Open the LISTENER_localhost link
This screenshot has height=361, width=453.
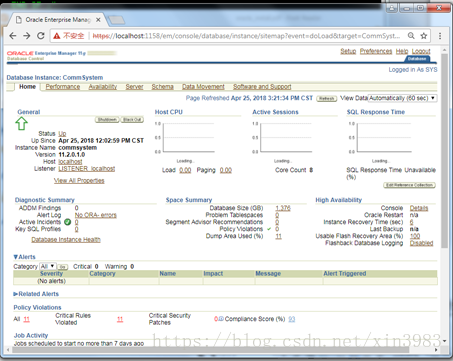[87, 169]
